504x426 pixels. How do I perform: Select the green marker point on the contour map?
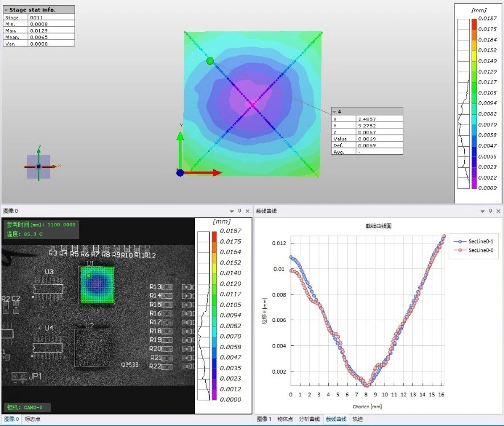click(x=210, y=61)
